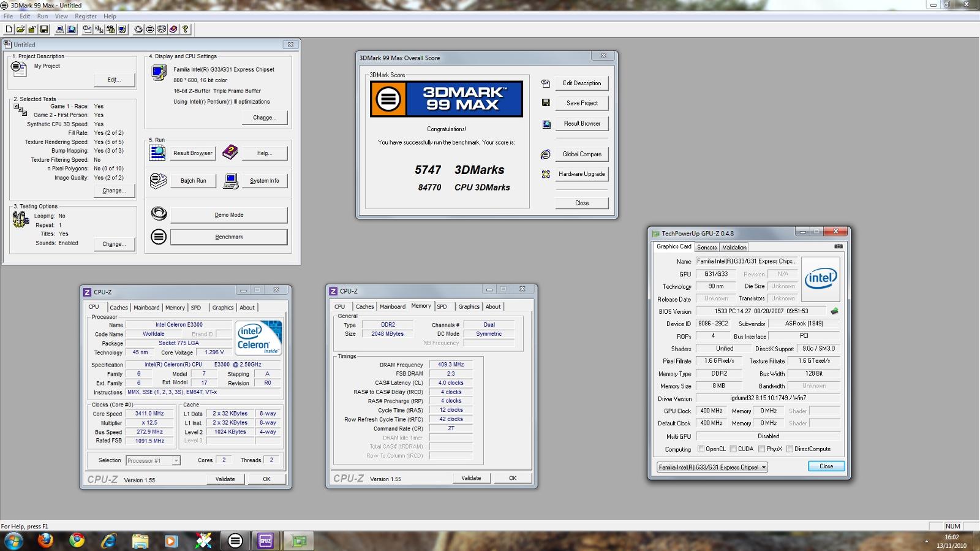Click GPU-Z BIOS save chip icon
This screenshot has height=551, width=980.
834,311
